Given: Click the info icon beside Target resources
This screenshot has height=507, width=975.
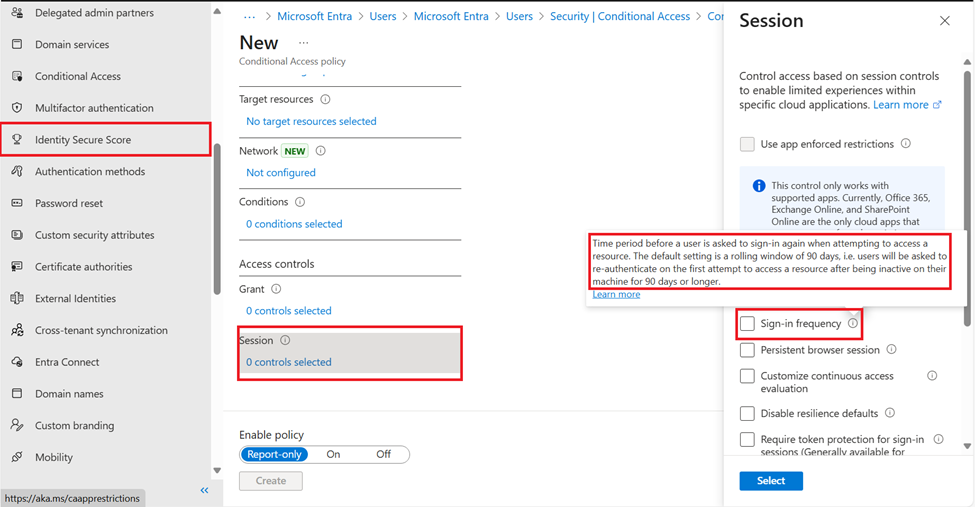Looking at the screenshot, I should pos(325,99).
